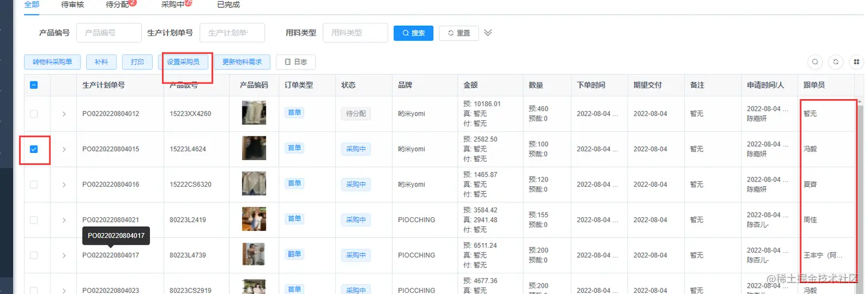Click the 订单类型 column header

tap(299, 85)
